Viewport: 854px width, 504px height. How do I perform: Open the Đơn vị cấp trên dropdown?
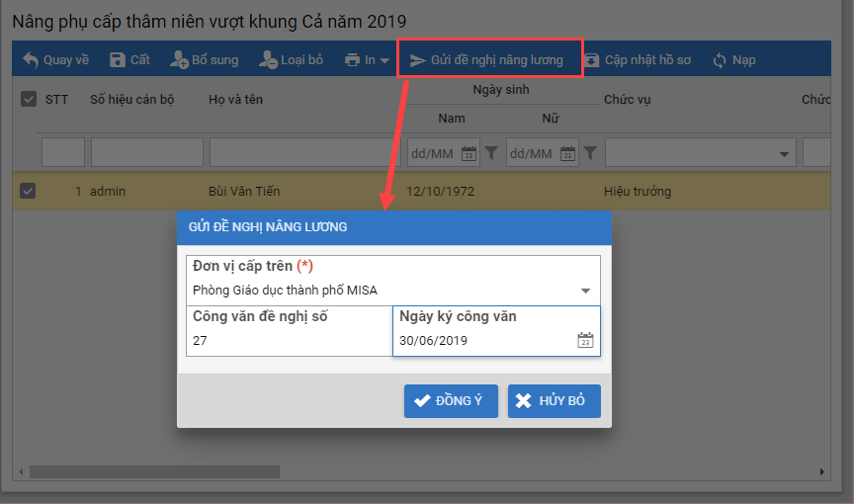585,291
